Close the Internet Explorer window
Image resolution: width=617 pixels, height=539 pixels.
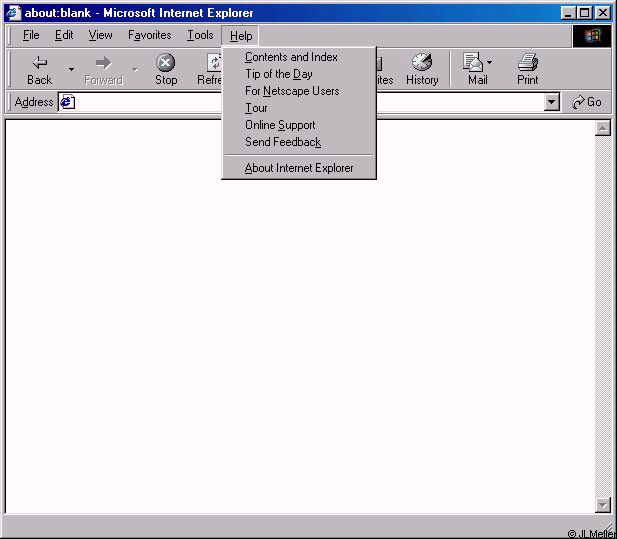(x=602, y=13)
